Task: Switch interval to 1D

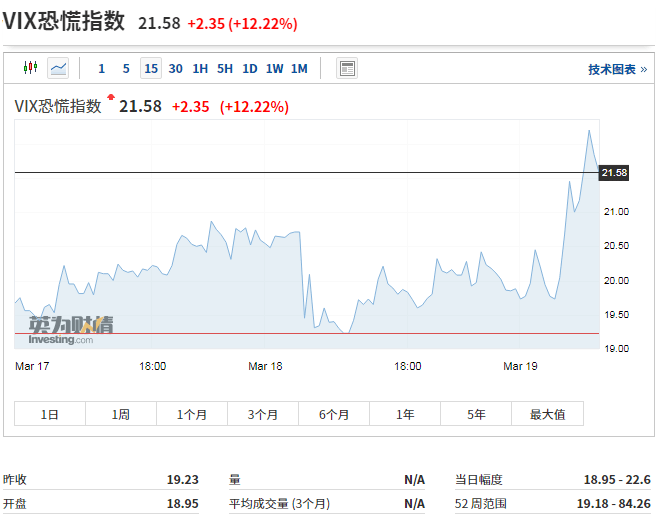Action: point(250,68)
